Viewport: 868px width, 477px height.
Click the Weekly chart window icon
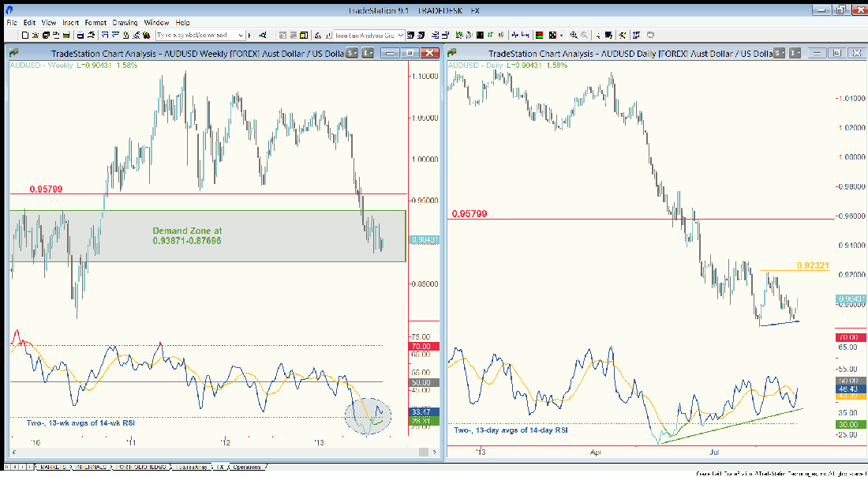pyautogui.click(x=15, y=53)
